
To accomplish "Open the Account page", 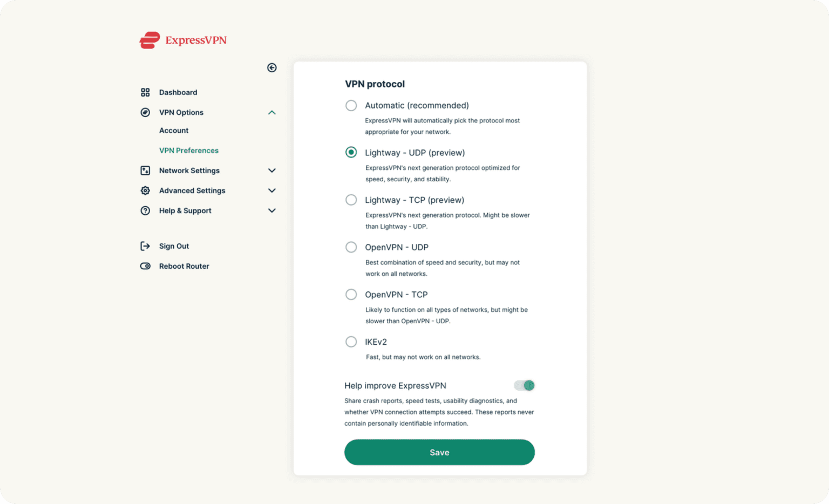I will (x=174, y=130).
